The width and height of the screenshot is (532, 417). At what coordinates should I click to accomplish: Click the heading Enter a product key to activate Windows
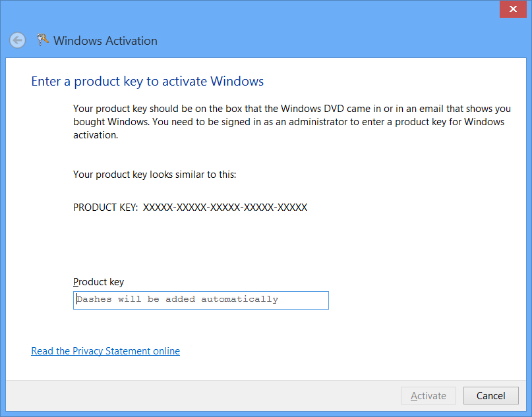tap(147, 82)
